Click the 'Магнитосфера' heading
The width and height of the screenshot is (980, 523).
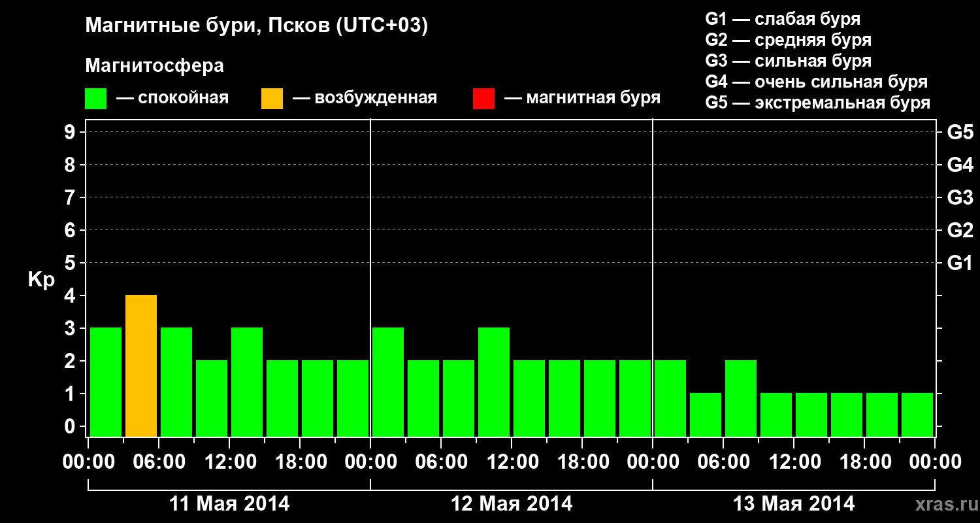(x=154, y=66)
